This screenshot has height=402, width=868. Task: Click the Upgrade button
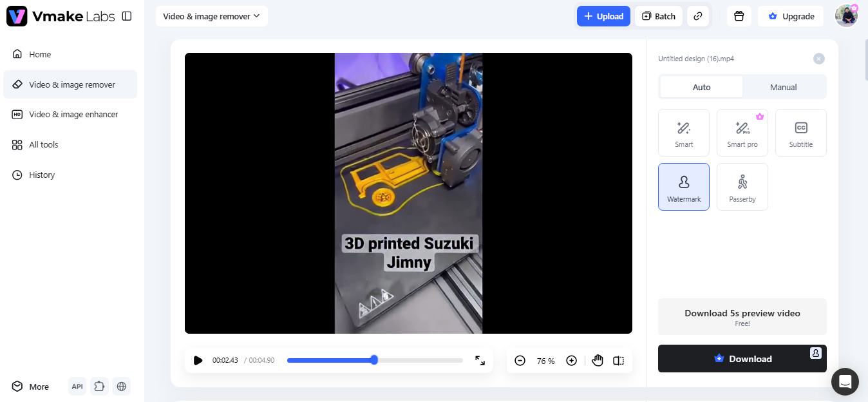tap(791, 16)
